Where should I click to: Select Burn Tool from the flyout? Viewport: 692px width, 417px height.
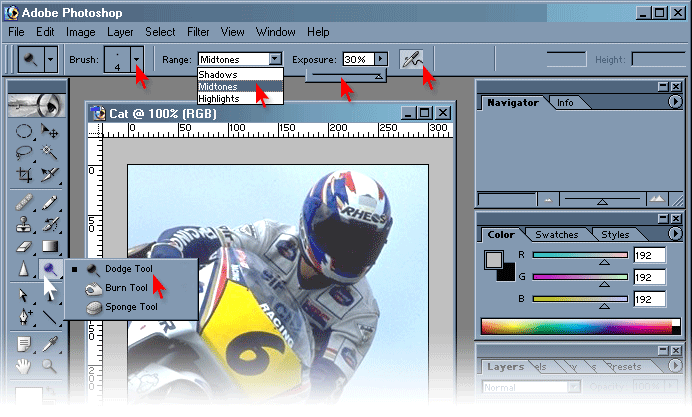pyautogui.click(x=126, y=288)
